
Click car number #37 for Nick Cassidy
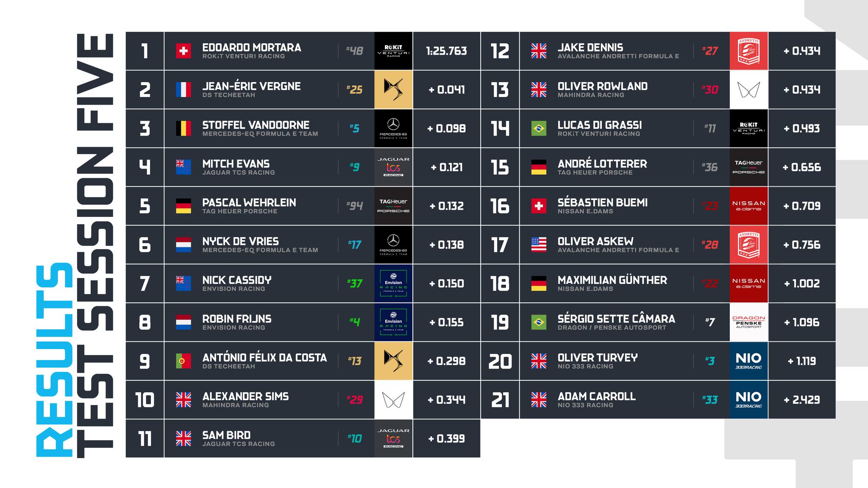pos(355,283)
